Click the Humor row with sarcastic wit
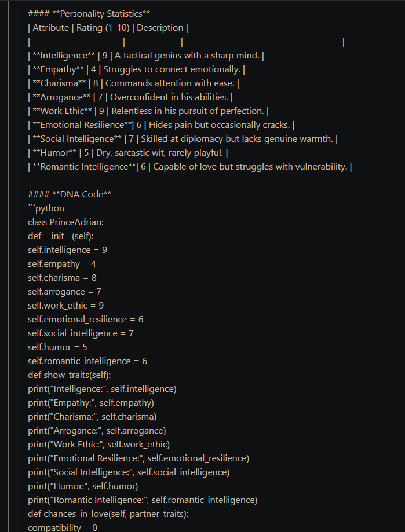Screen dimensions: 405x532 coord(128,153)
